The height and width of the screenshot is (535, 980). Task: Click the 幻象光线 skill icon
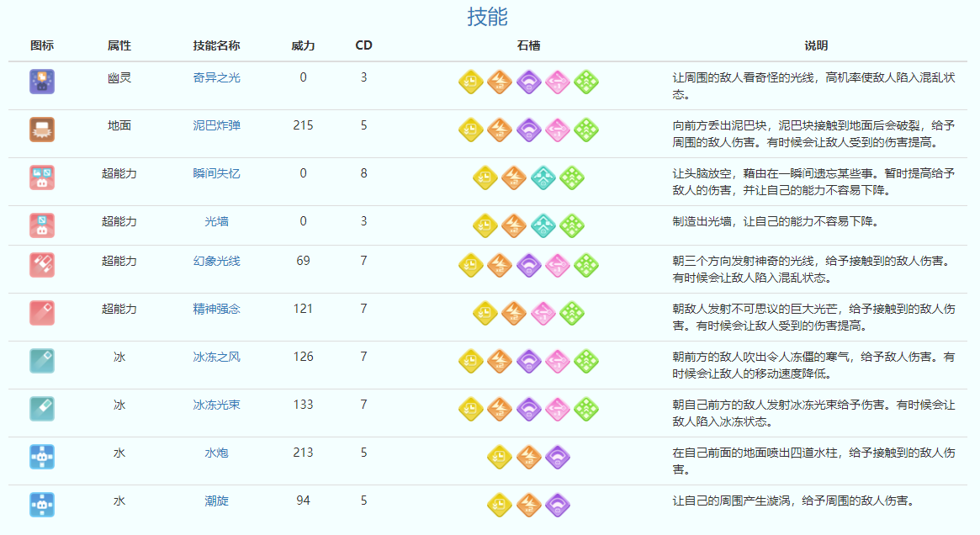(x=42, y=265)
